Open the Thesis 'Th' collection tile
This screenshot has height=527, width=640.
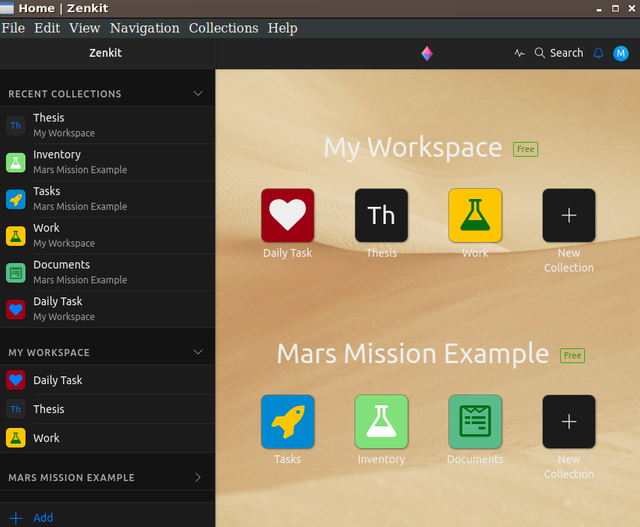click(381, 215)
